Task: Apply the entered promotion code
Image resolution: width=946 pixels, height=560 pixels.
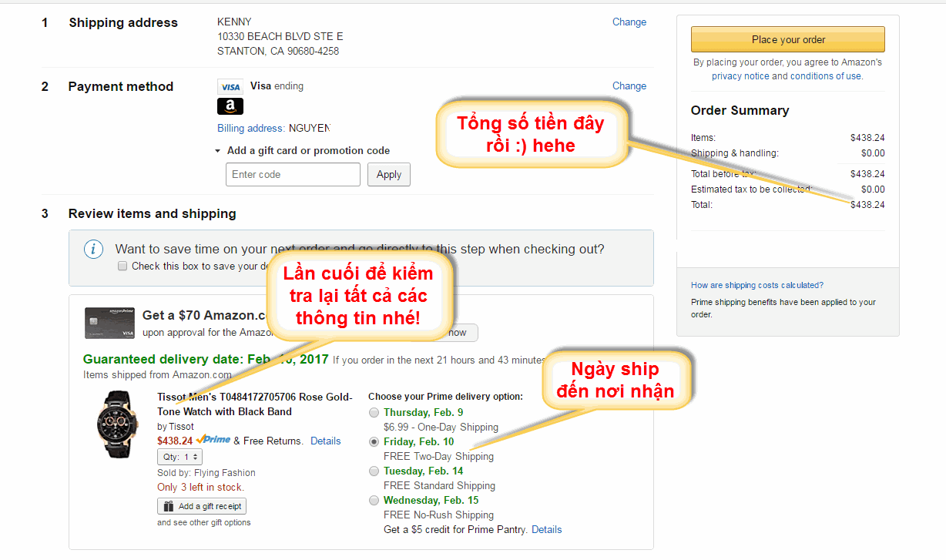Action: click(x=389, y=175)
